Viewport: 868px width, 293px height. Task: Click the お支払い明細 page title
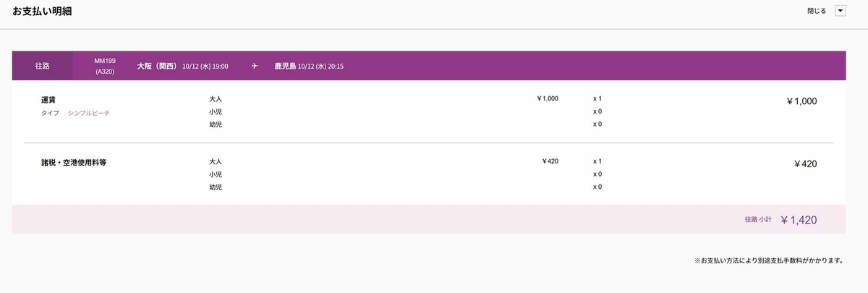(x=42, y=12)
